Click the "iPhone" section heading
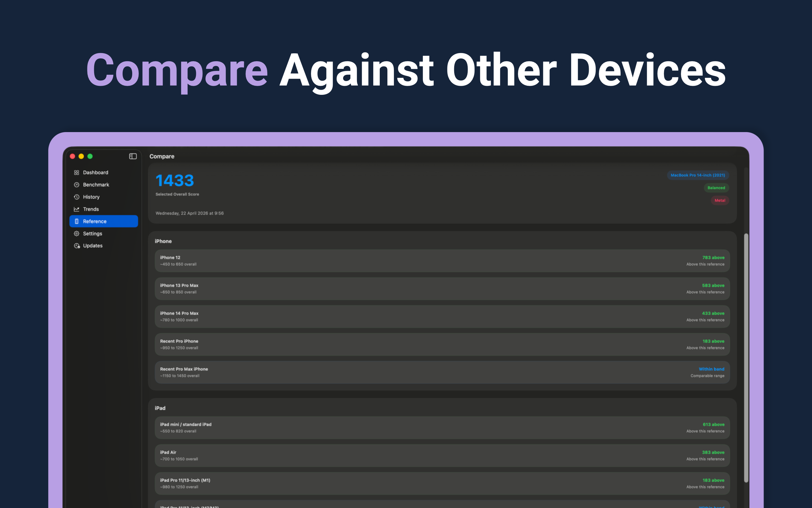812x508 pixels. point(163,241)
